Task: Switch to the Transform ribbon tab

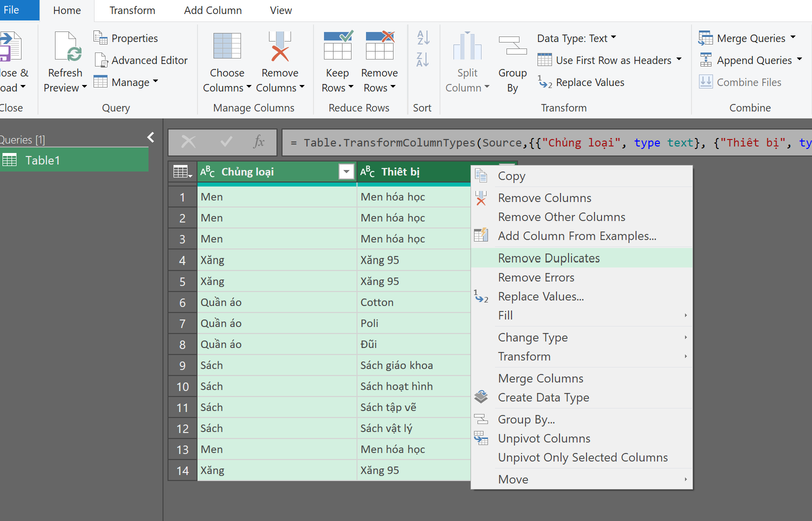Action: pos(132,10)
